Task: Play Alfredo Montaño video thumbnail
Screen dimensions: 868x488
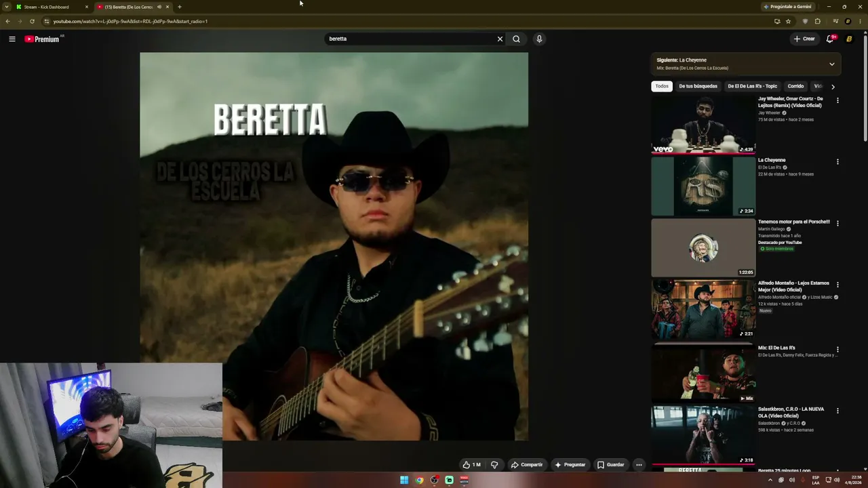Action: coord(703,309)
